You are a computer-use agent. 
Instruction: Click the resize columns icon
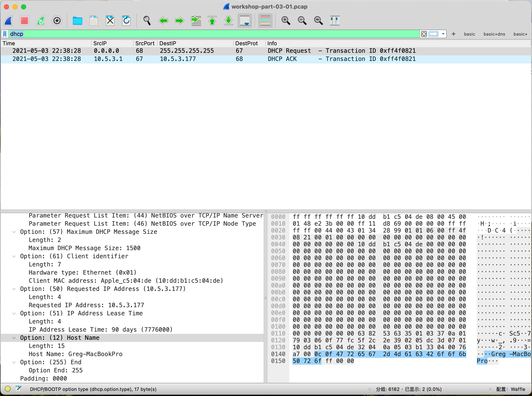click(334, 21)
